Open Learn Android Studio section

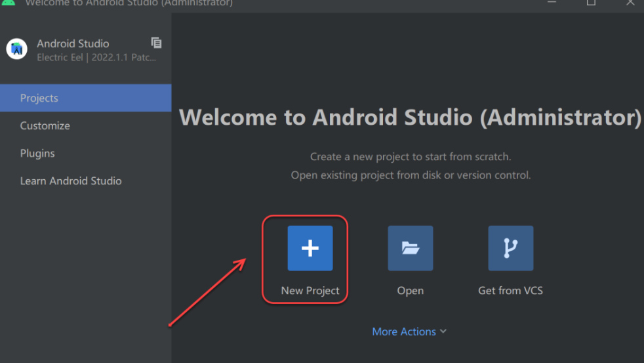(85, 181)
